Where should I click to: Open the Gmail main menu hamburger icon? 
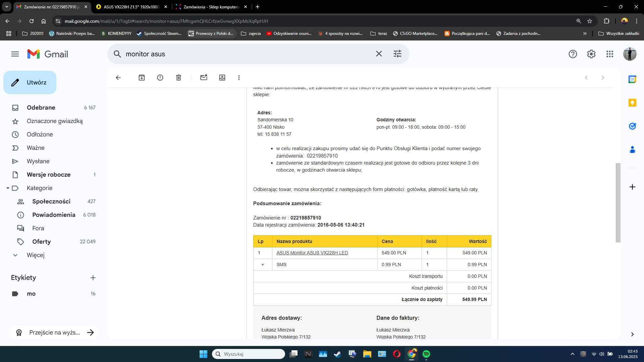[x=15, y=54]
